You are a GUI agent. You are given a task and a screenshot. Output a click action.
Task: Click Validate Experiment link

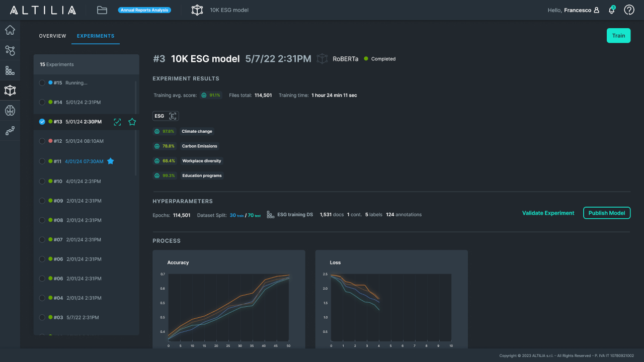pos(548,213)
